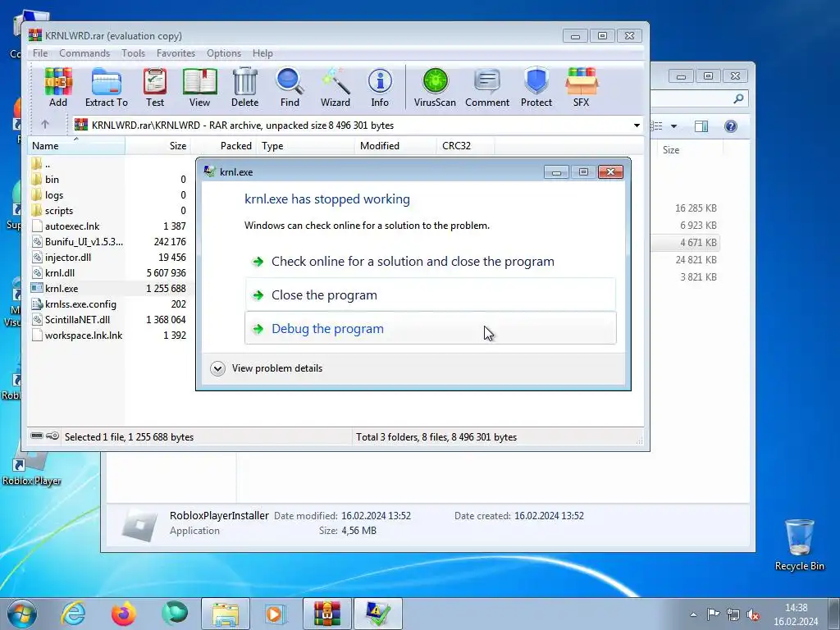Click the Protect shield icon

tap(536, 87)
